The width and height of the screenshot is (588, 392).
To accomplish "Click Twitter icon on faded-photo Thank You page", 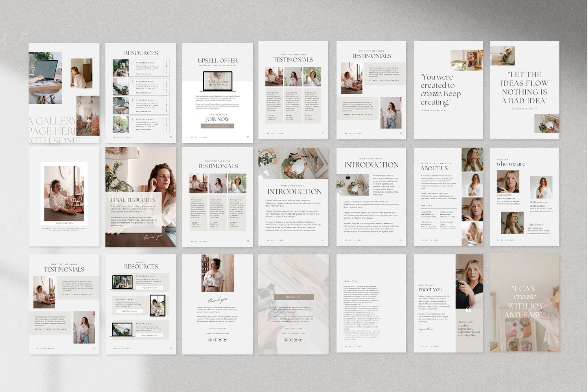I will point(300,340).
